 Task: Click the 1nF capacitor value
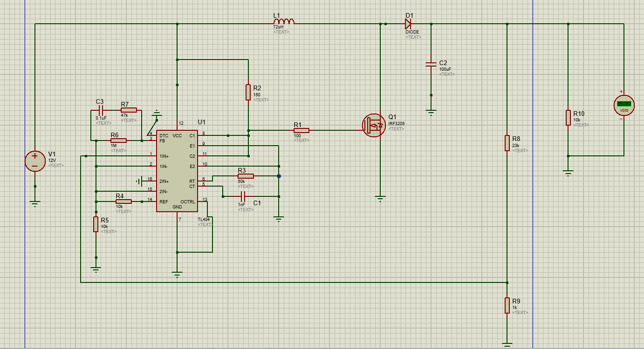[x=241, y=205]
